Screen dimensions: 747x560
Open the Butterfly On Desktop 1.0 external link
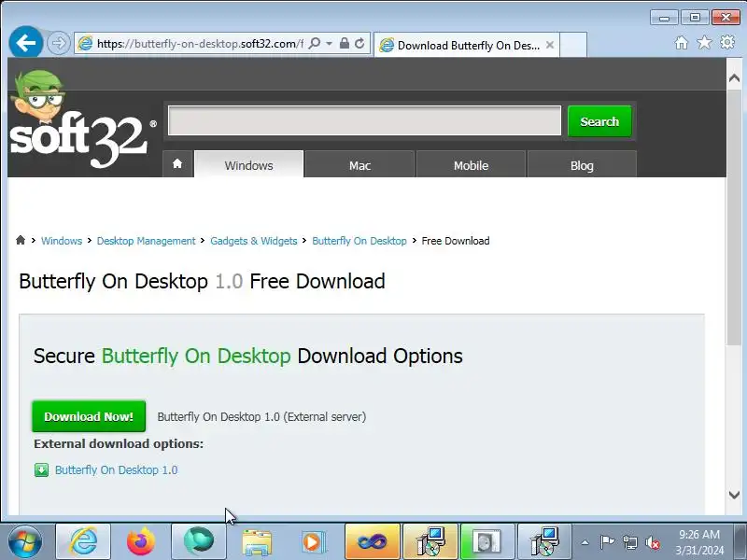pyautogui.click(x=116, y=470)
